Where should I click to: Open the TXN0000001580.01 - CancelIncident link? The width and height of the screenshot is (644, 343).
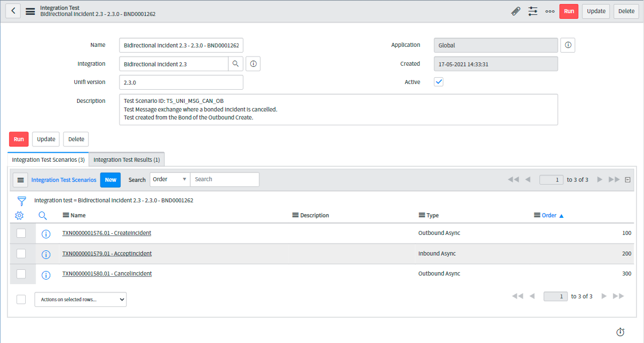click(107, 274)
